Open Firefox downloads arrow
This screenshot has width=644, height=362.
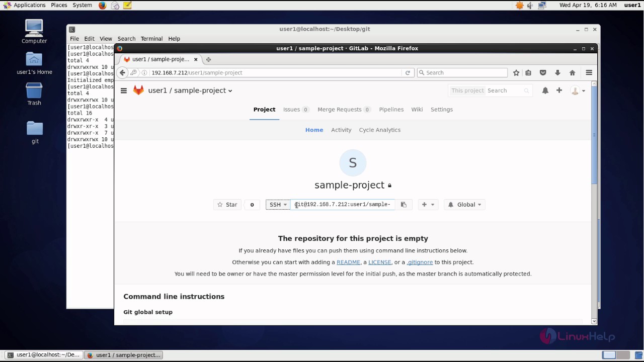[557, 72]
